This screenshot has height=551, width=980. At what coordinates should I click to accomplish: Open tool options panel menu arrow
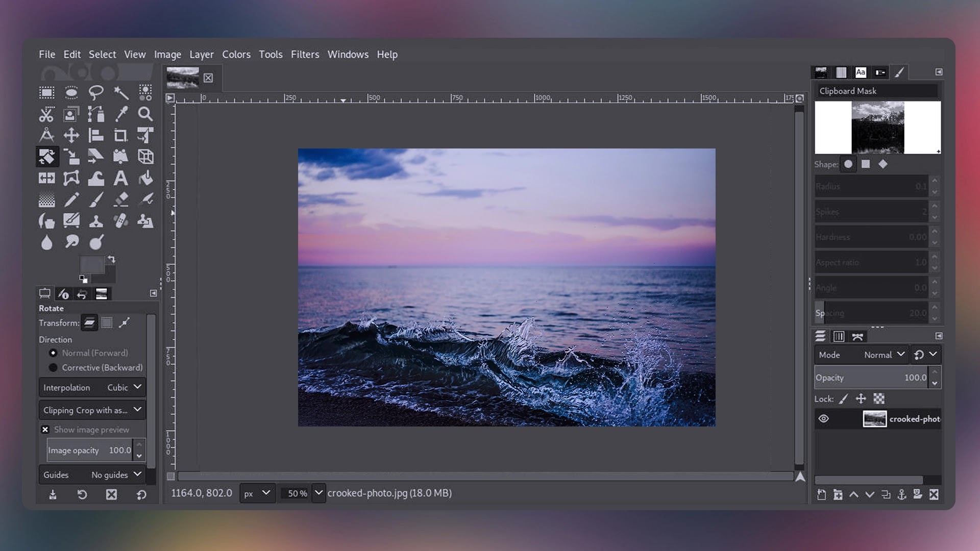[153, 293]
